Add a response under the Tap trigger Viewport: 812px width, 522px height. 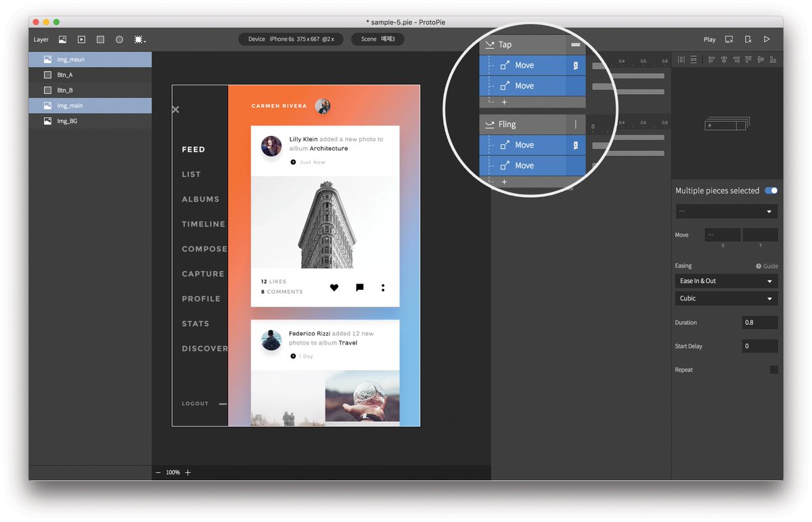tap(504, 102)
